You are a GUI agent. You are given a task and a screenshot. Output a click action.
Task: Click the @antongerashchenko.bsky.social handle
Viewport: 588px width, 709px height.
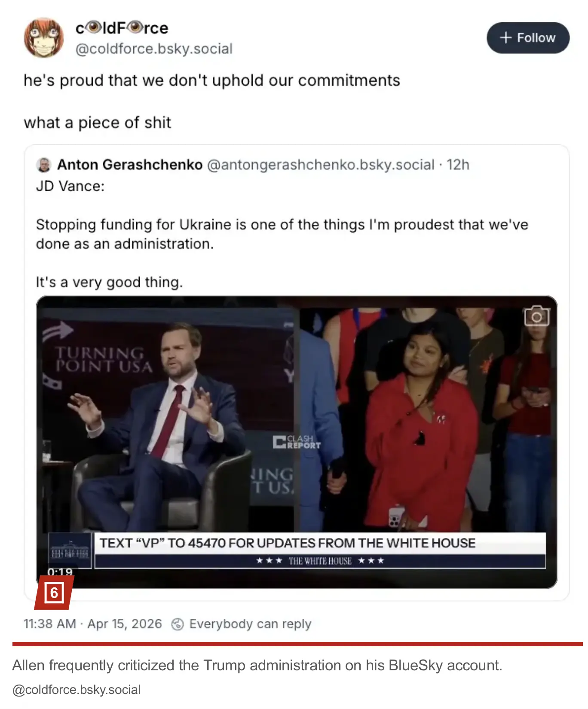(321, 165)
